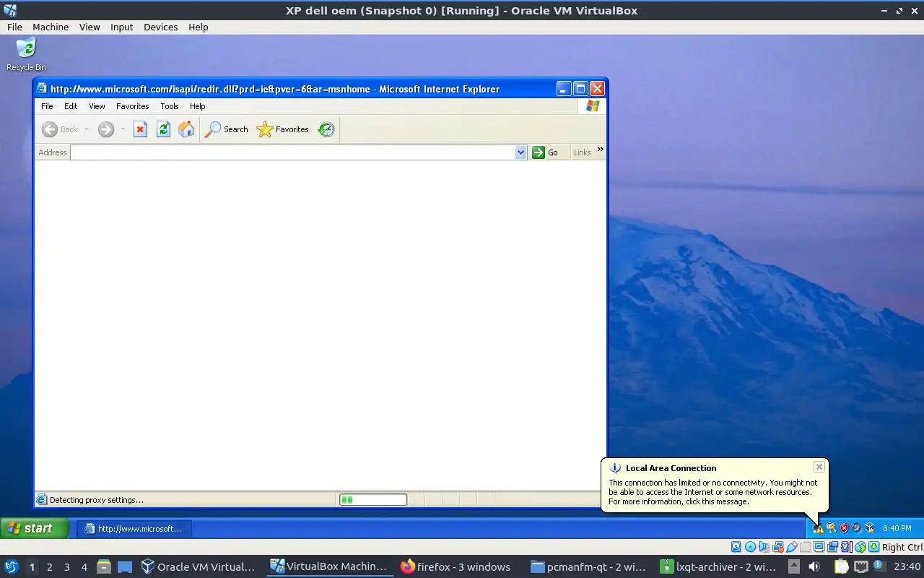924x578 pixels.
Task: Click the Windows Security red shield tray icon
Action: coord(845,528)
